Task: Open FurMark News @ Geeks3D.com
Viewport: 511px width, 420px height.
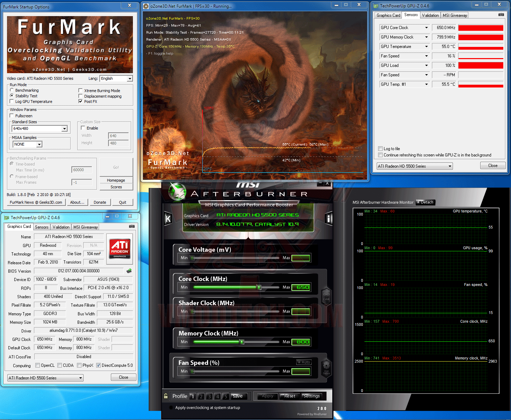Action: click(36, 202)
